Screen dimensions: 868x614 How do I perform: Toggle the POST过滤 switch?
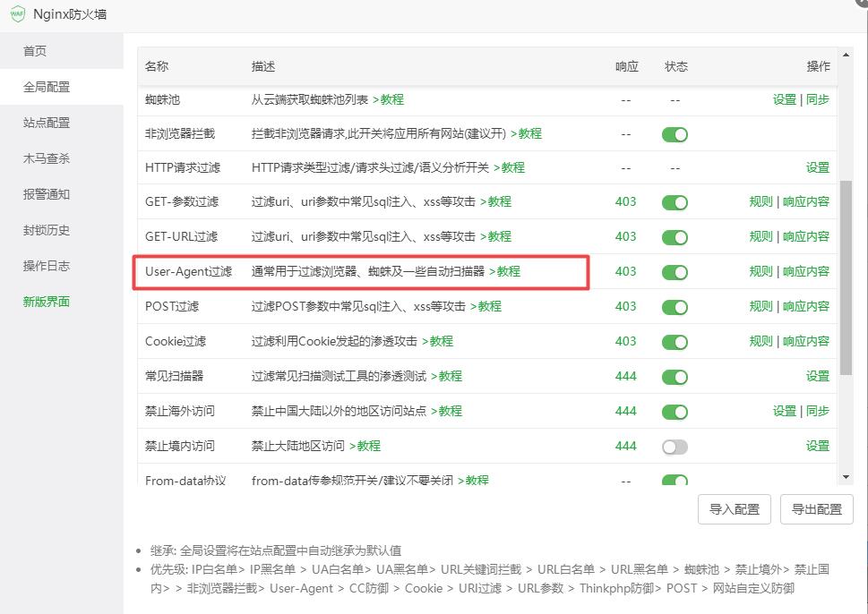click(675, 307)
